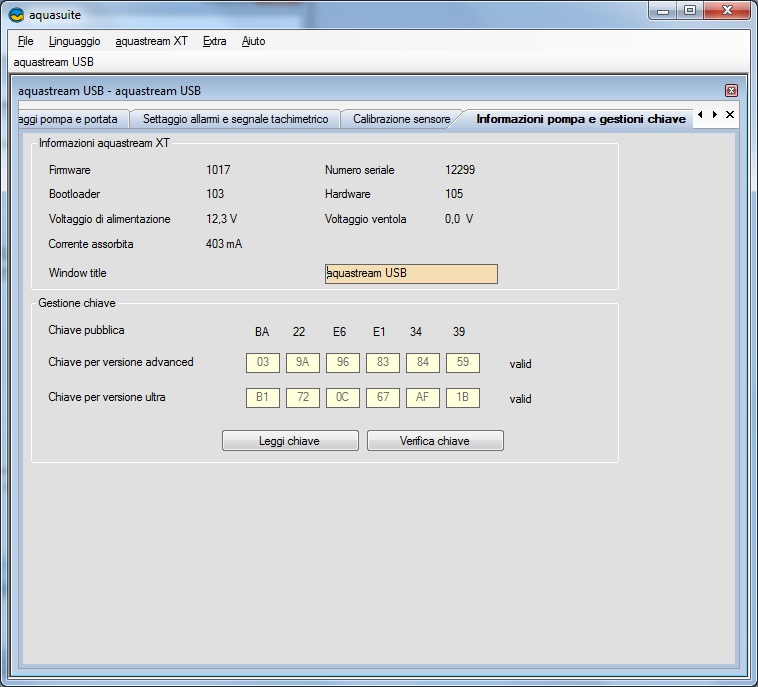Screen dimensions: 758x687
Task: Open the Aiuto help menu
Action: coord(253,41)
